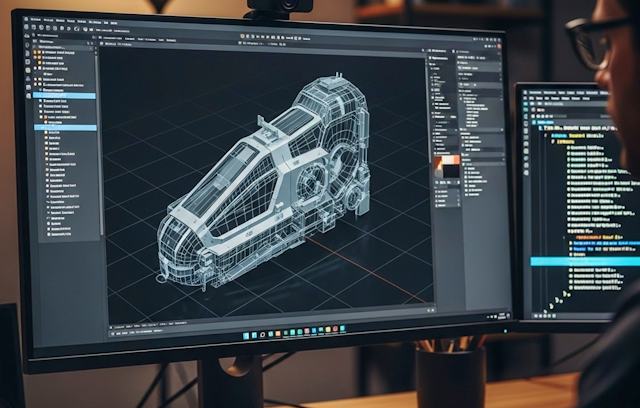Image resolution: width=640 pixels, height=408 pixels.
Task: Open the last menu in the top menu bar
Action: coord(114,23)
